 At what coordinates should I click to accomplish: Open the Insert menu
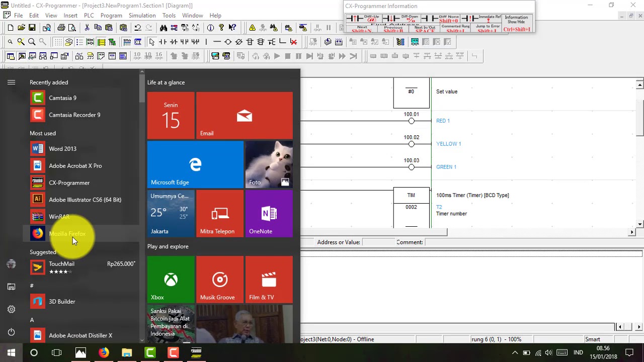pos(70,16)
